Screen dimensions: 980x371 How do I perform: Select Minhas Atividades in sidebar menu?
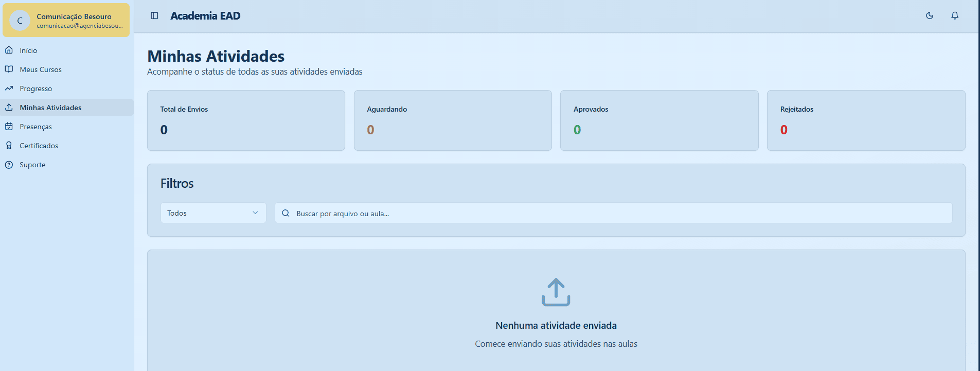(50, 108)
